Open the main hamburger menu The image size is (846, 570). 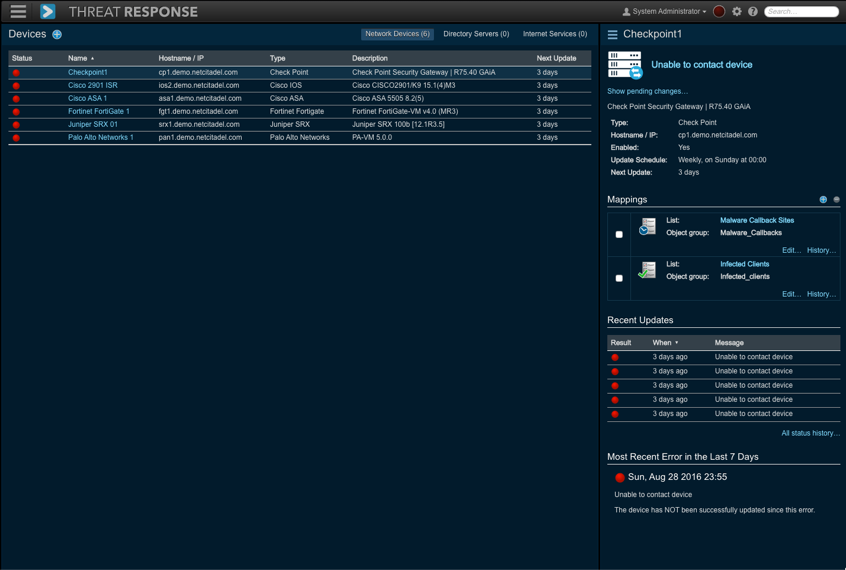tap(18, 12)
